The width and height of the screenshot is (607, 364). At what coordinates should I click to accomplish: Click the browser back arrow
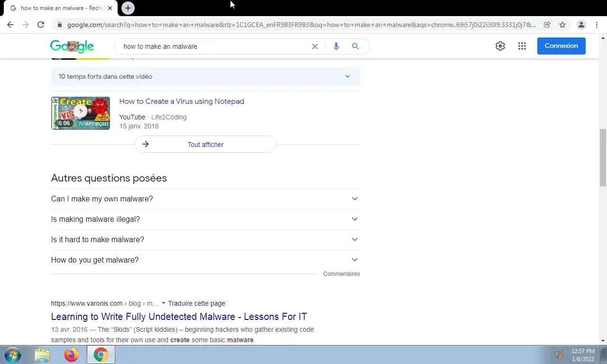(x=10, y=25)
